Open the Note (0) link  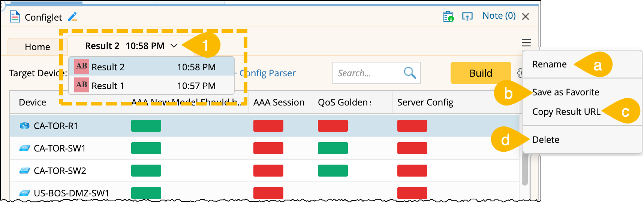point(499,16)
